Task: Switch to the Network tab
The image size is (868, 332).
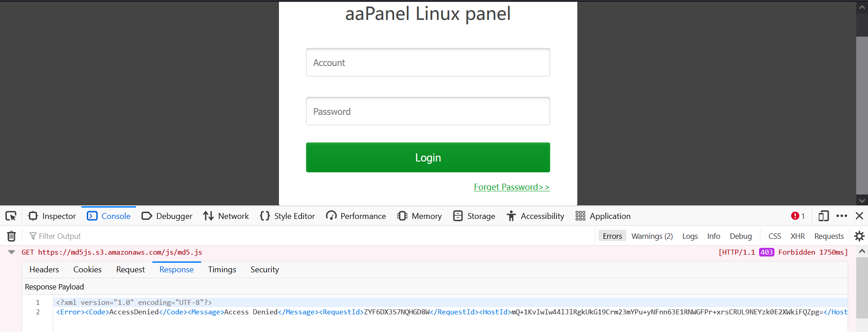Action: [x=226, y=216]
